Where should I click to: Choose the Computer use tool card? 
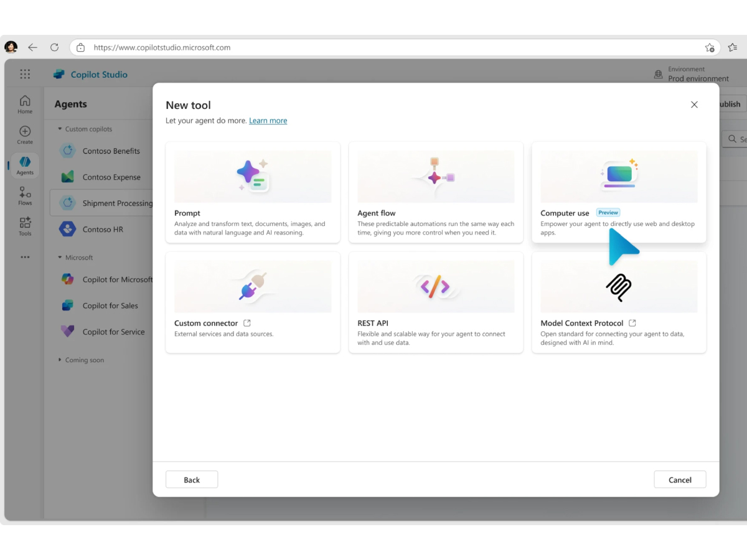click(619, 192)
